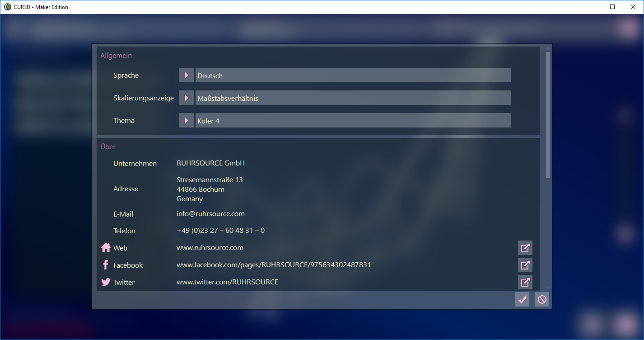Click the Unternehmen label
Screen dimensions: 644x340
135,164
